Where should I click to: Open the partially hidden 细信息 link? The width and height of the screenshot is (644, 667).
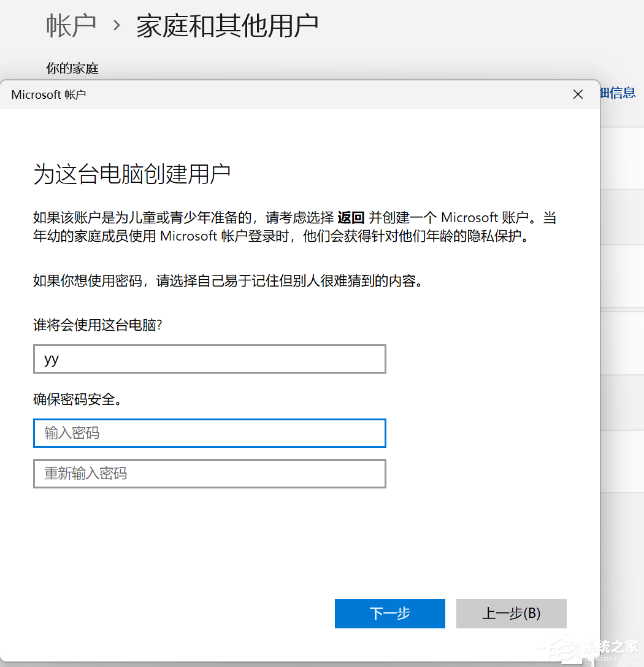(x=618, y=93)
